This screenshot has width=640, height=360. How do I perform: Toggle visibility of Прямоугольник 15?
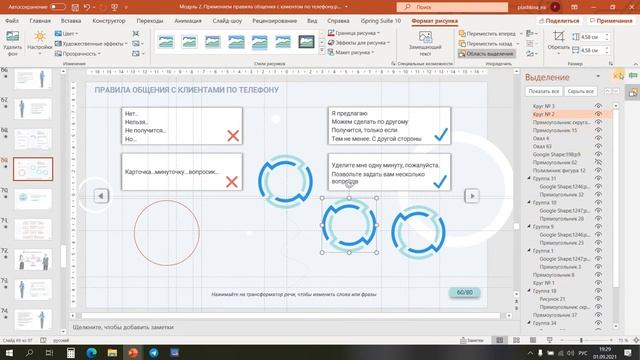coord(598,130)
